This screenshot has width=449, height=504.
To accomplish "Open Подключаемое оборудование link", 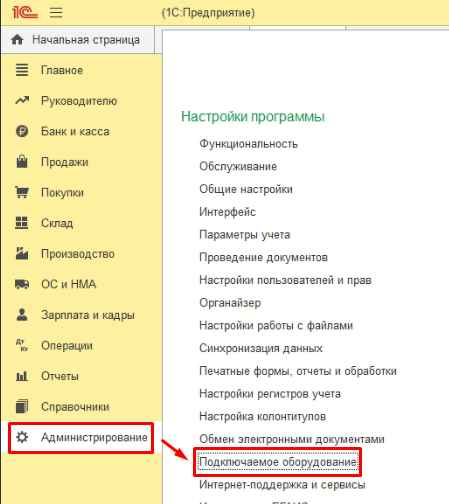I will click(278, 462).
